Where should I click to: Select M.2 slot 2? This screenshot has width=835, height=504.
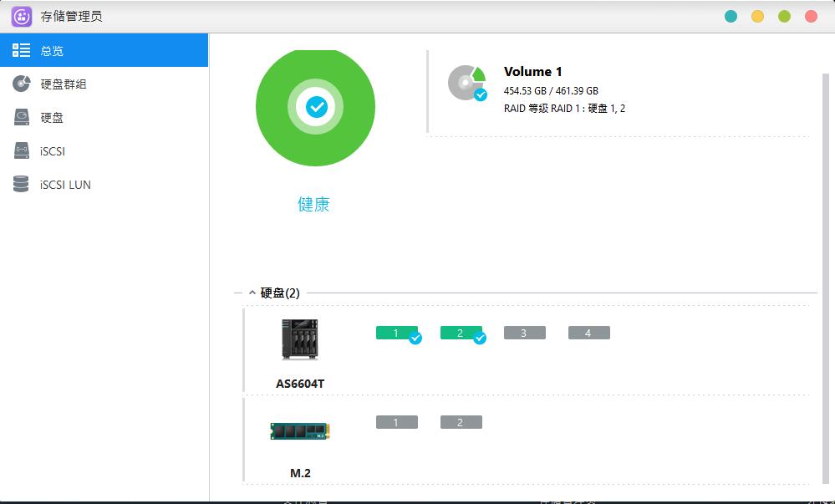[x=461, y=422]
